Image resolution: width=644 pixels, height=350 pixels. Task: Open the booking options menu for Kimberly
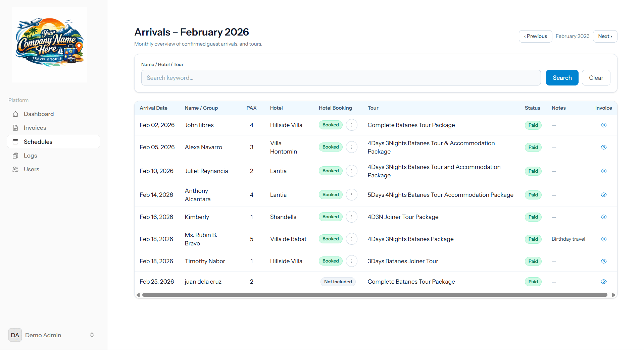pos(351,217)
